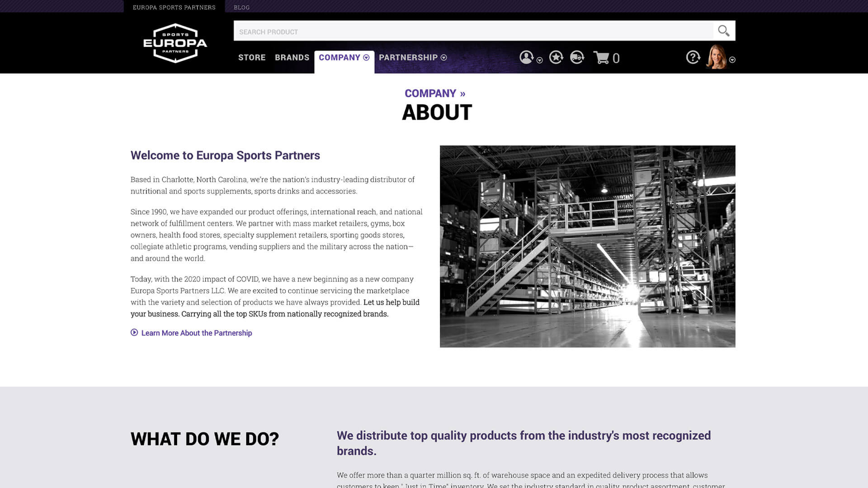Open the Brands menu item
The height and width of the screenshot is (488, 868).
tap(292, 57)
